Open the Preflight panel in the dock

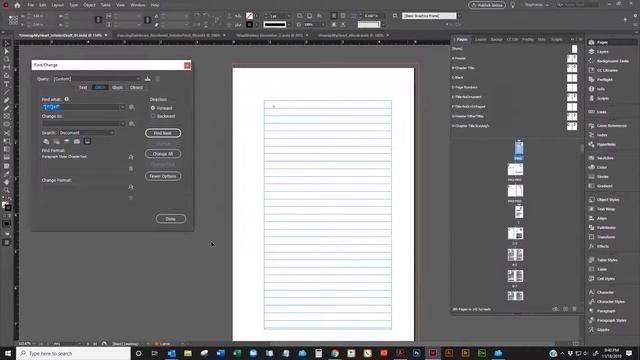(x=604, y=80)
